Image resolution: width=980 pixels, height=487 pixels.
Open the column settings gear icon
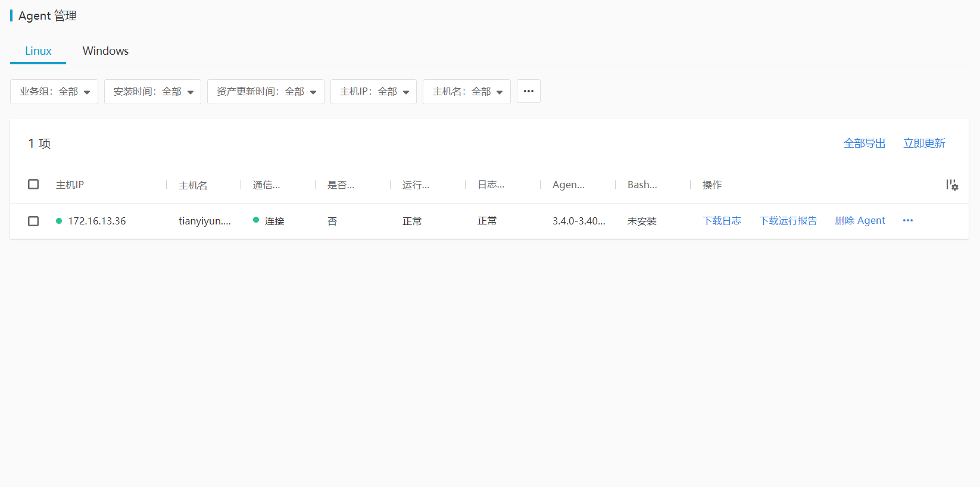tap(952, 185)
